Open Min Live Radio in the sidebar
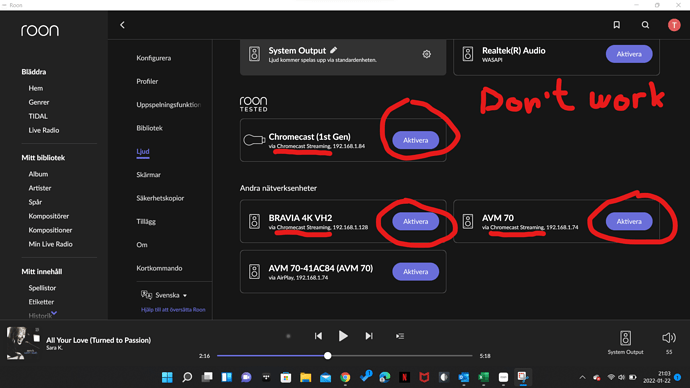This screenshot has width=690, height=388. point(50,244)
